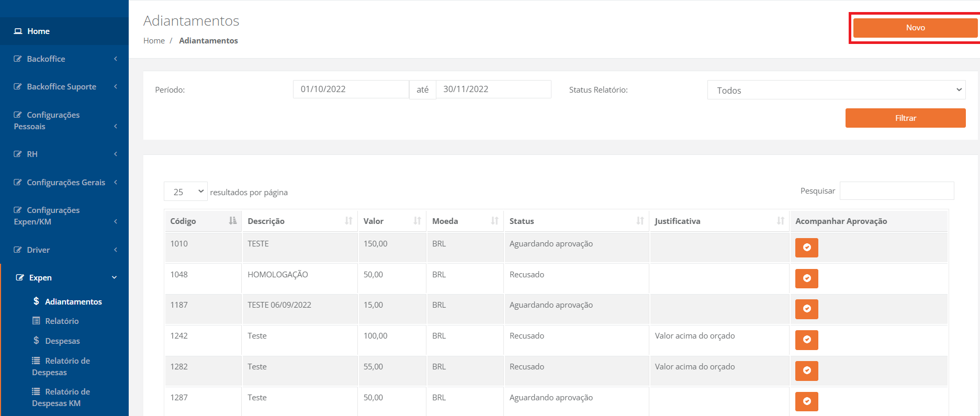Open approval tracking for row 1187

[807, 309]
